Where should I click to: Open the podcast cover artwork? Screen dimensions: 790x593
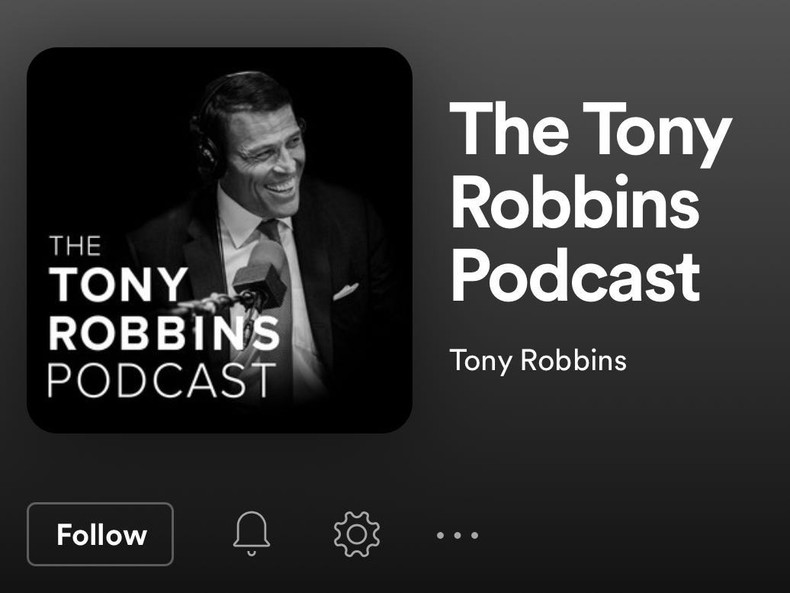tap(220, 240)
